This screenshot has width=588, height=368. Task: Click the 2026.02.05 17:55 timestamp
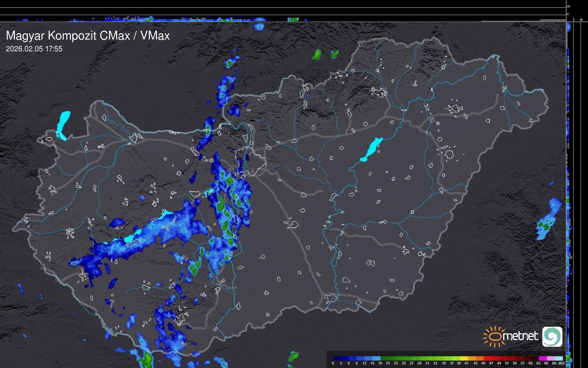coord(34,49)
